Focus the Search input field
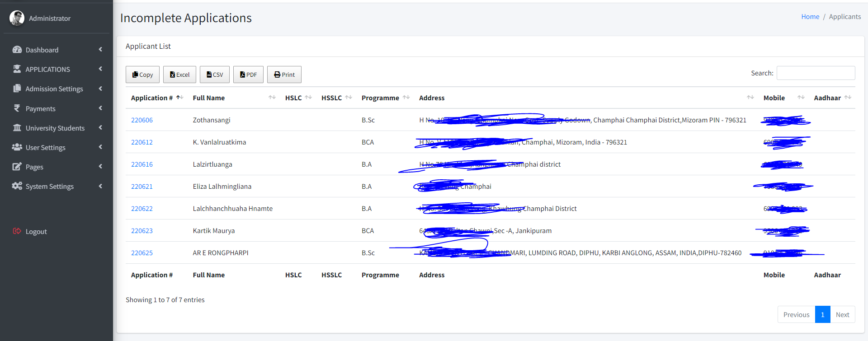The height and width of the screenshot is (341, 868). pos(816,73)
